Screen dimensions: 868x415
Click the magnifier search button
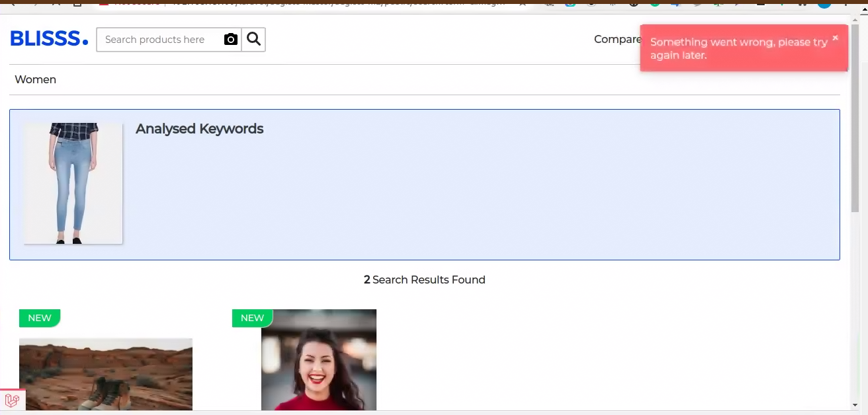tap(253, 40)
